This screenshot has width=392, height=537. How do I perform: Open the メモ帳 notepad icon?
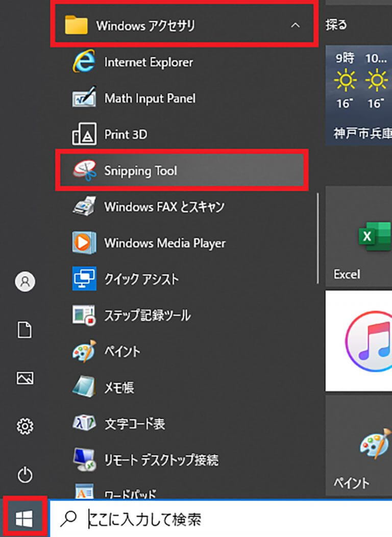point(84,387)
